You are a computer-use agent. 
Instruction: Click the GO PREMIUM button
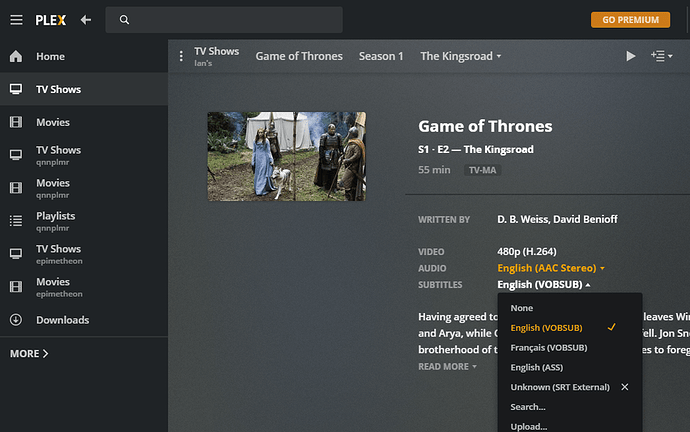[x=630, y=20]
